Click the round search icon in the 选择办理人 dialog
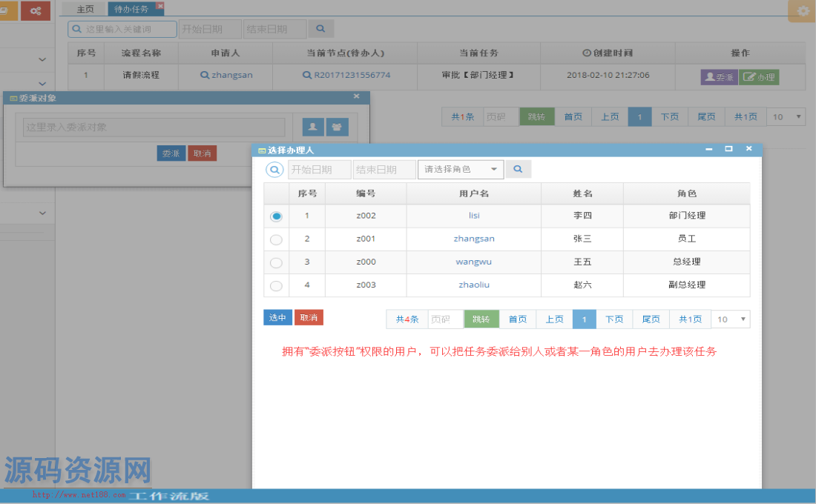The image size is (816, 504). 274,170
